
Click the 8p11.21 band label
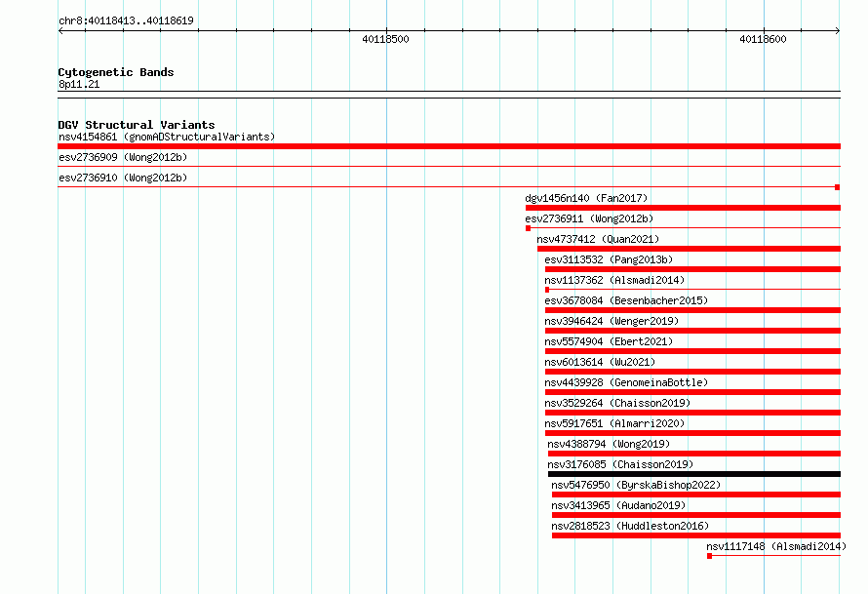pos(79,84)
